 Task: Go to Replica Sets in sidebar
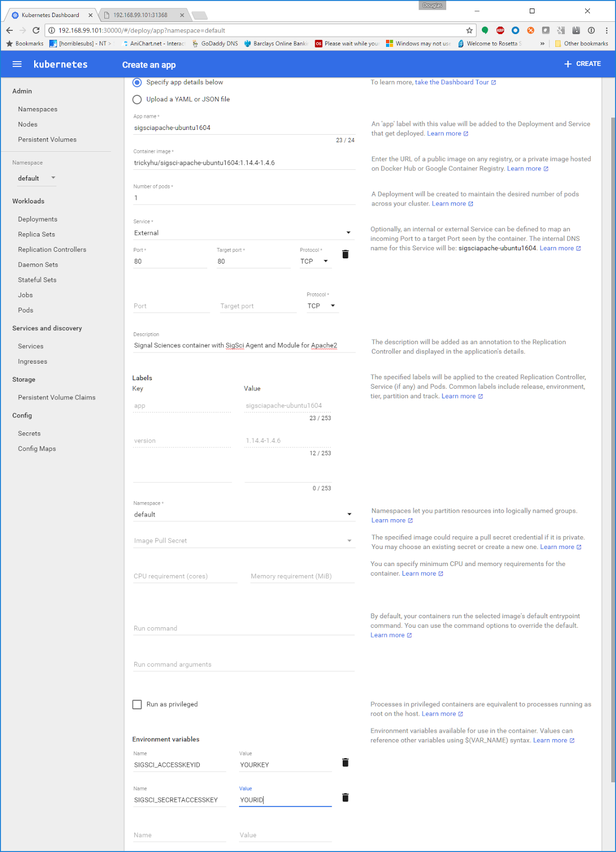tap(37, 234)
